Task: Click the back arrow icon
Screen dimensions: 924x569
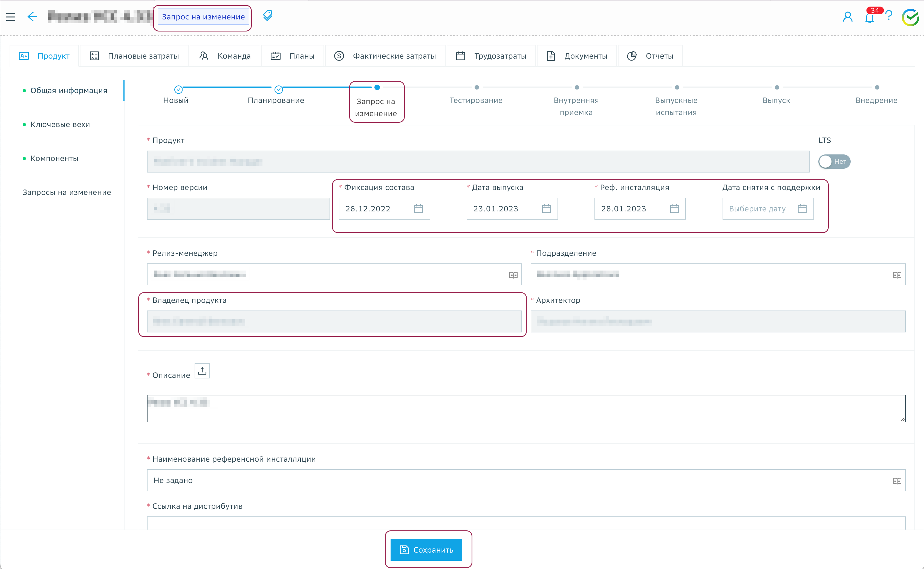Action: click(x=32, y=16)
